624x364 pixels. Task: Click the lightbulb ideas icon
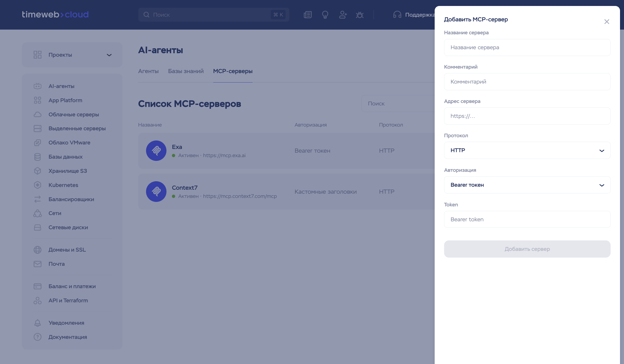[x=325, y=15]
